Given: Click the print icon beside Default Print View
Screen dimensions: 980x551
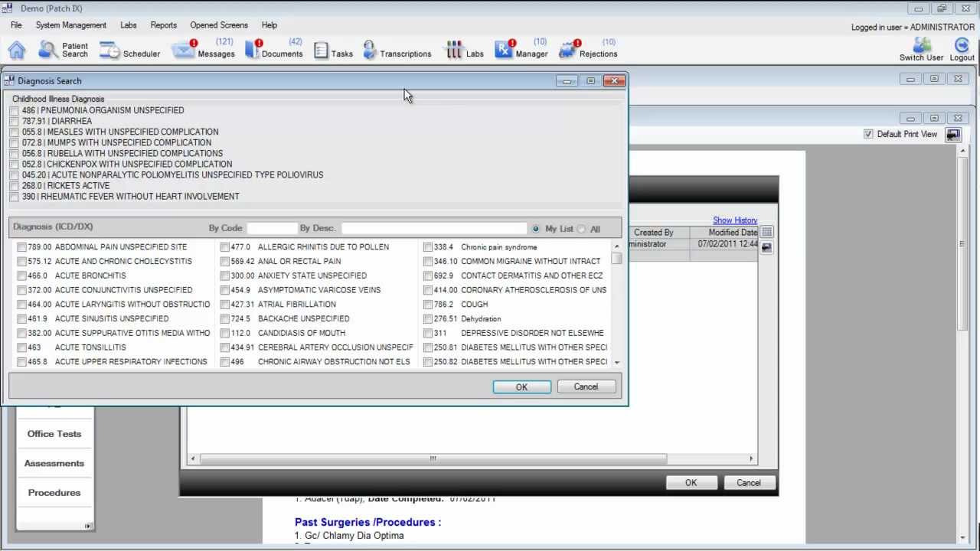Looking at the screenshot, I should pos(952,135).
